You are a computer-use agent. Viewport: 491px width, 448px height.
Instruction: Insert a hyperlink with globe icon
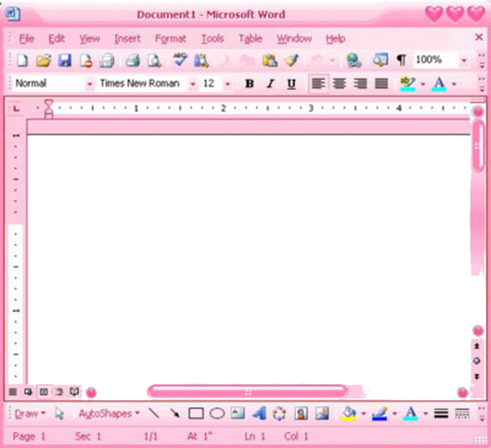click(x=354, y=61)
